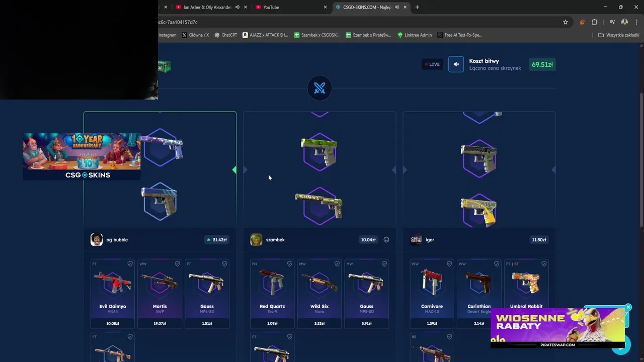Click the LIVE status badge

432,64
